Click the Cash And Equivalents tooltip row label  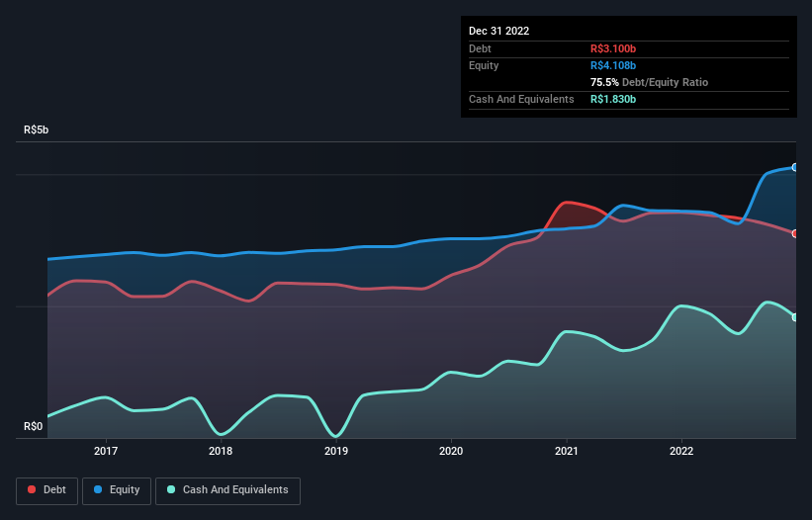[x=521, y=99]
